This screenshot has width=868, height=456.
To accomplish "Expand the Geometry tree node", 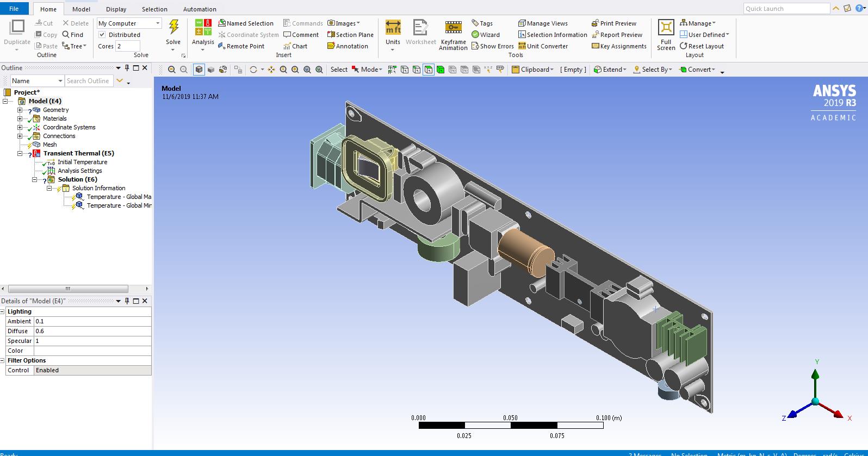I will (x=20, y=110).
